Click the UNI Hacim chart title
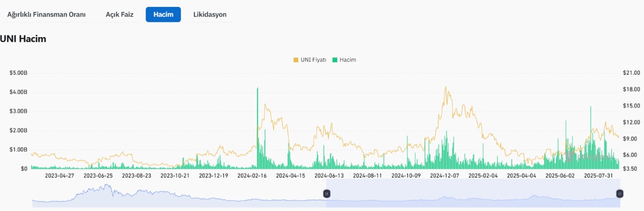Screen dimensions: 644x211 click(x=23, y=39)
